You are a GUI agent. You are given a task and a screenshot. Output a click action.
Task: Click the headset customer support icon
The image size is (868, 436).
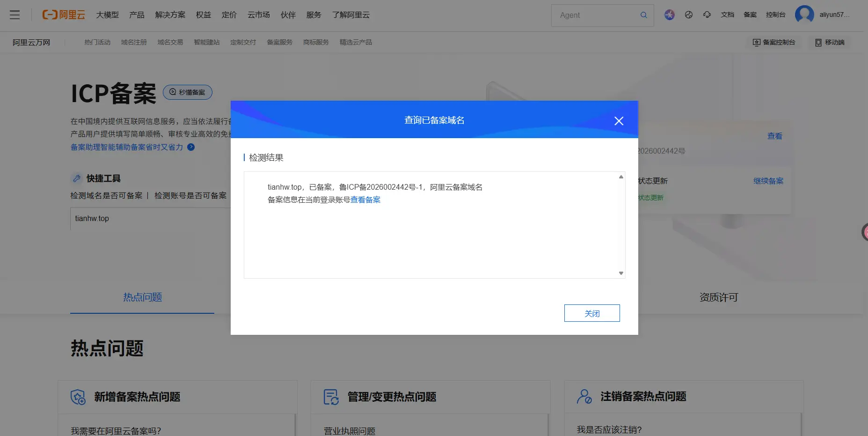[x=707, y=15]
